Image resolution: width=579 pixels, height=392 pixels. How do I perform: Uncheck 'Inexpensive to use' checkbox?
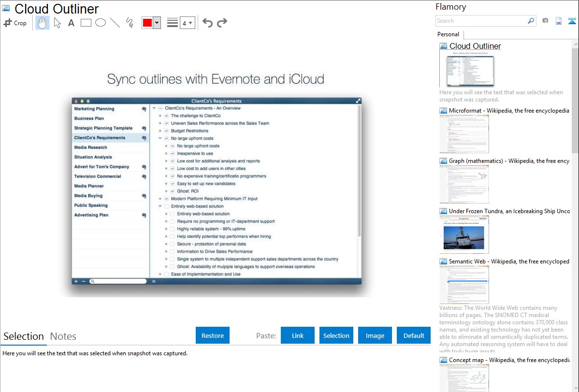173,154
